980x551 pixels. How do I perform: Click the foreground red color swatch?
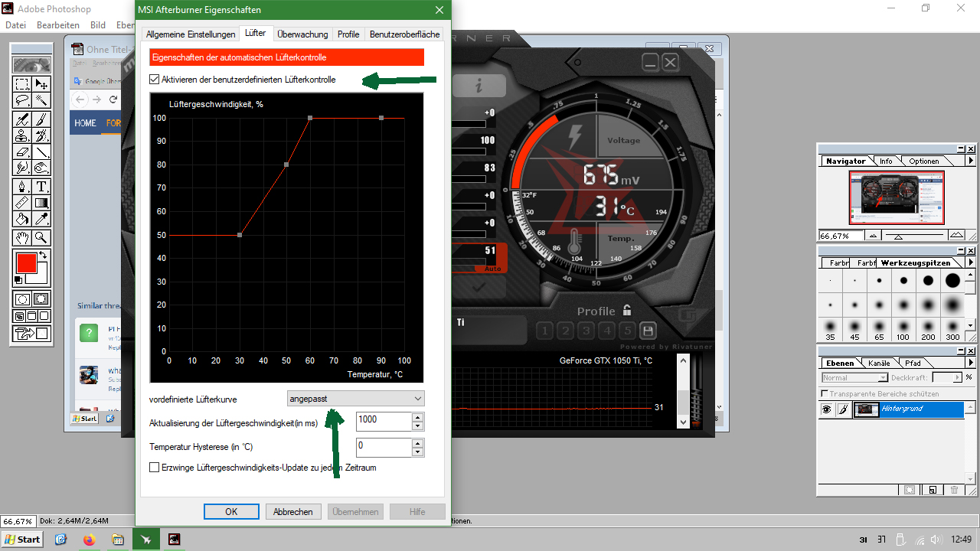pyautogui.click(x=26, y=264)
